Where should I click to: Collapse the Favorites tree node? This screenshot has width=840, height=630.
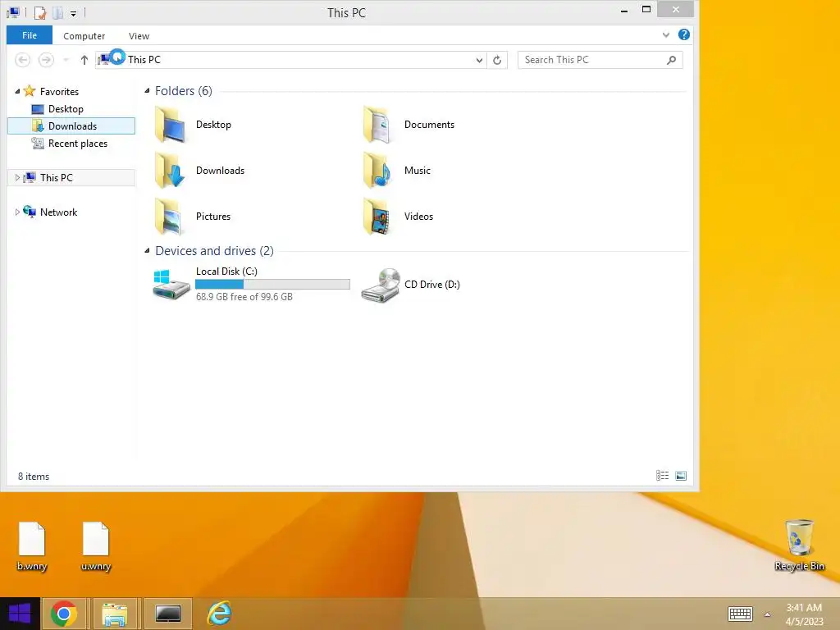17,92
